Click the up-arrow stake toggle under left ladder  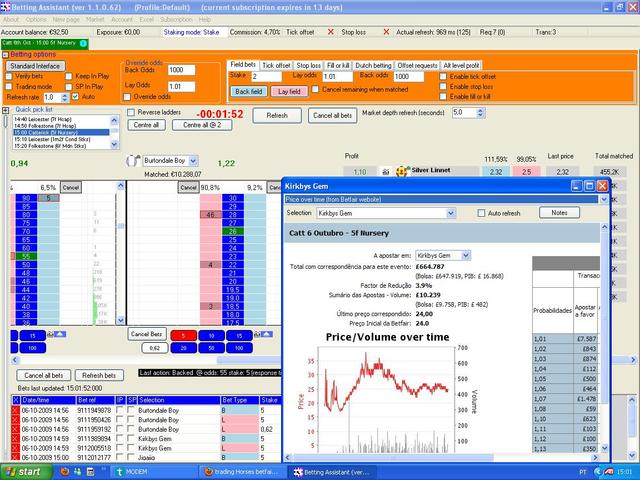pos(60,335)
